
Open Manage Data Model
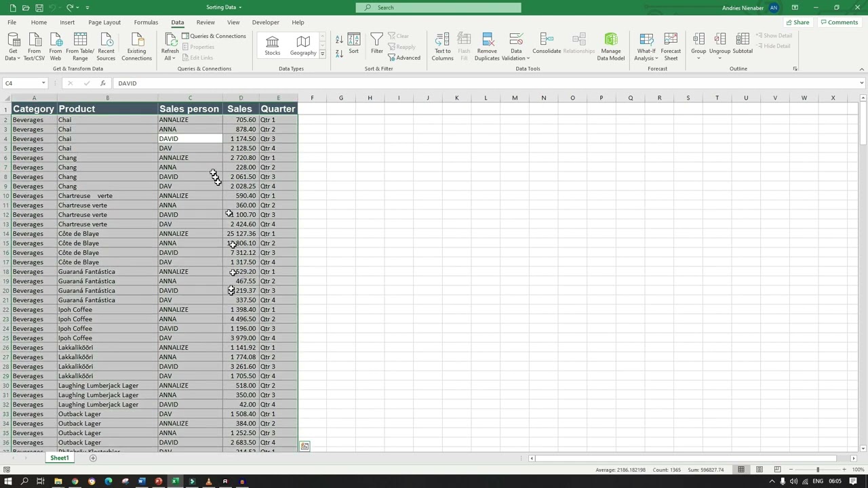(x=611, y=47)
